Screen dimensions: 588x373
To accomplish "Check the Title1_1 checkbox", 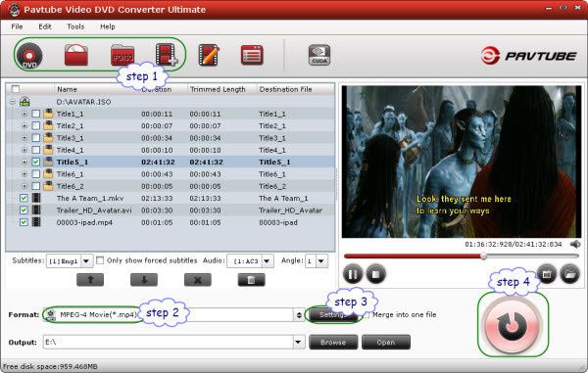I will click(35, 114).
